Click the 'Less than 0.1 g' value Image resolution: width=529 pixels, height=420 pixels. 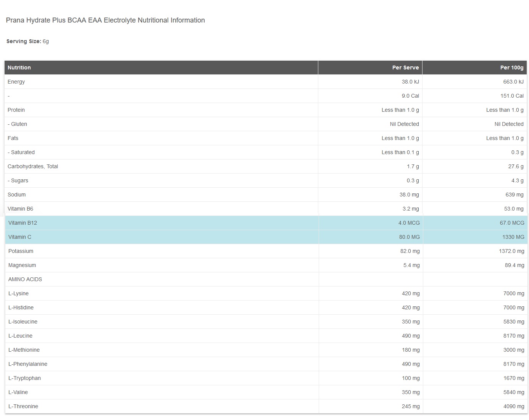pos(400,152)
